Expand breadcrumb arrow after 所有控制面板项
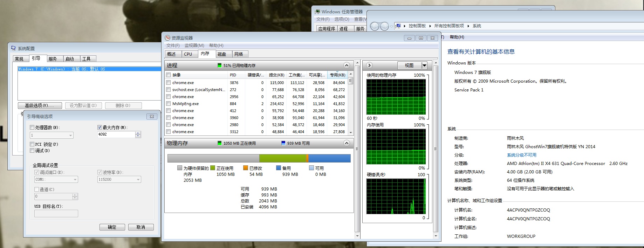The width and height of the screenshot is (644, 248). pyautogui.click(x=468, y=26)
